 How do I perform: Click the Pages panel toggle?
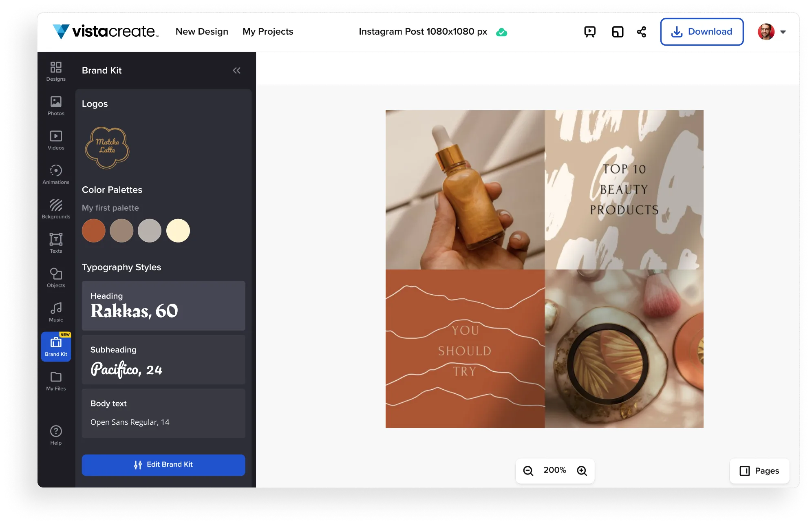coord(760,471)
